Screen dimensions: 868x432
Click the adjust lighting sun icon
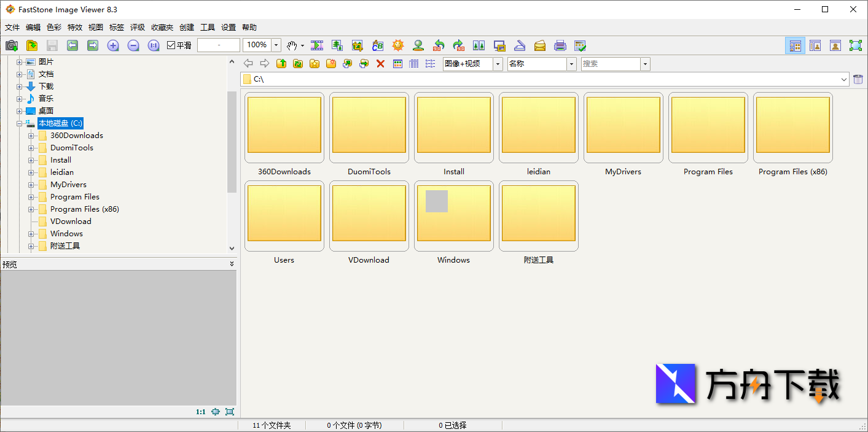click(398, 45)
